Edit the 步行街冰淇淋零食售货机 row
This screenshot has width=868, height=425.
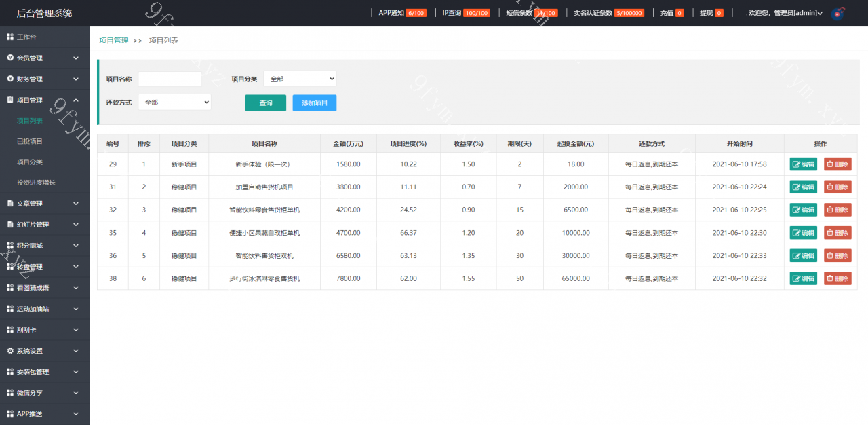tap(804, 278)
